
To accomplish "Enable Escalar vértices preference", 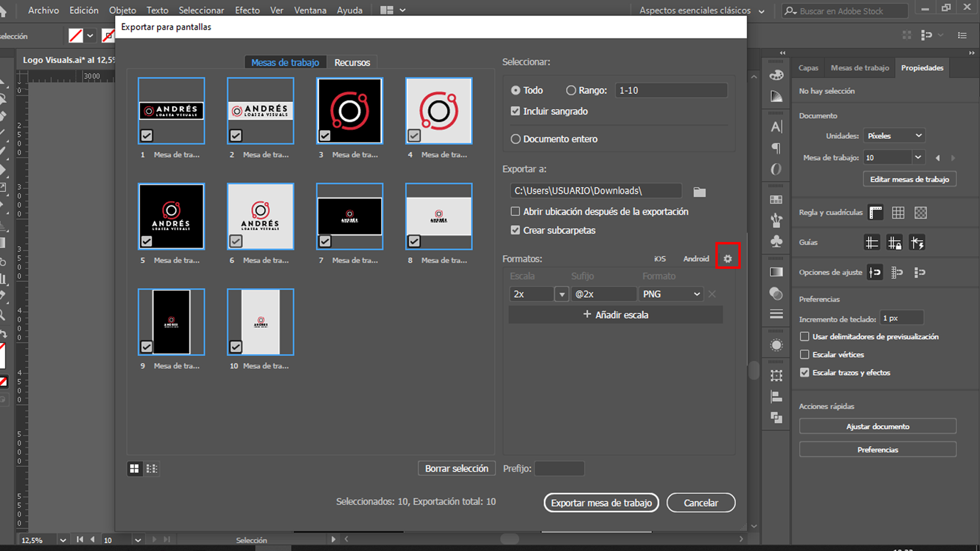I will tap(804, 354).
